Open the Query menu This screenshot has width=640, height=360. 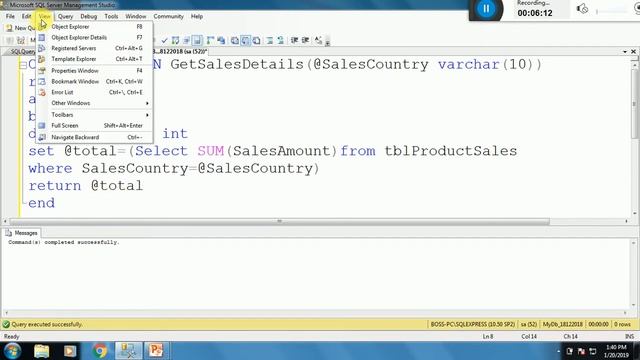65,16
